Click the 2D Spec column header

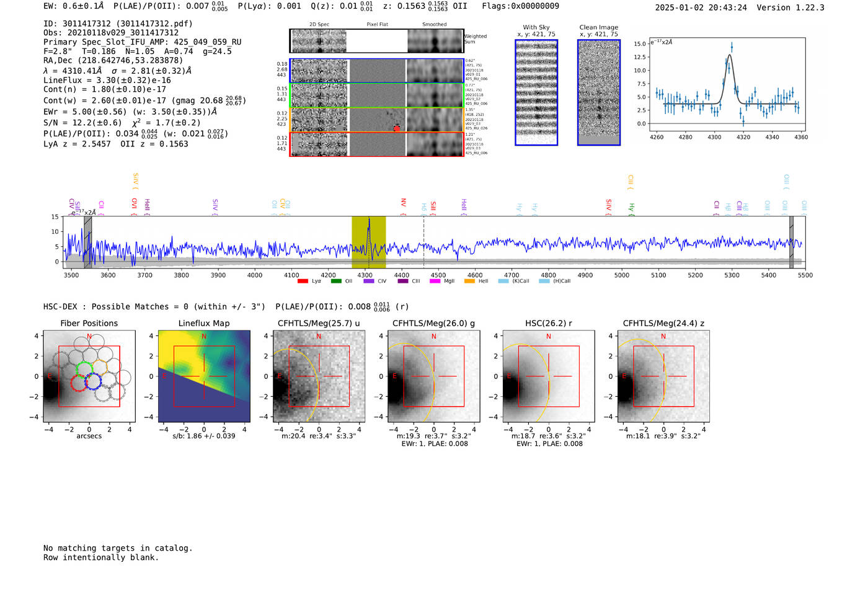[319, 25]
